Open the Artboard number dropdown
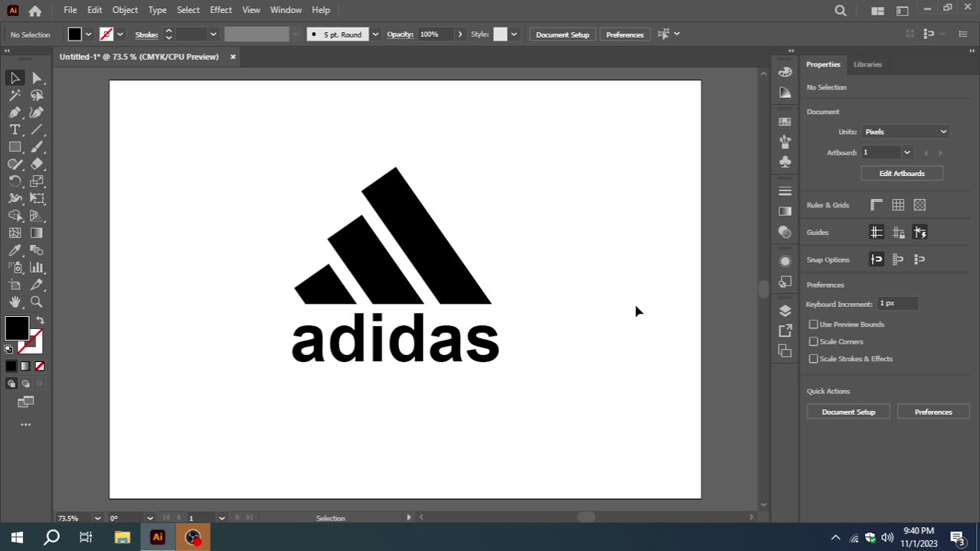The width and height of the screenshot is (980, 551). [x=906, y=152]
